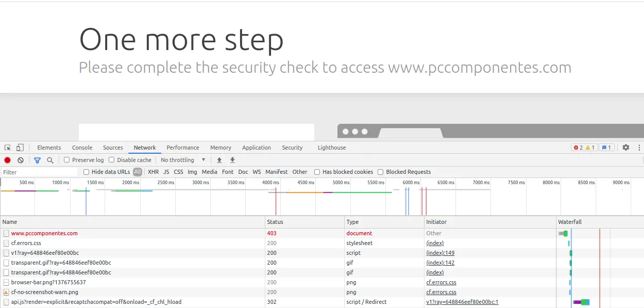Sort by the Waterfall column header
644x308 pixels.
[600, 222]
